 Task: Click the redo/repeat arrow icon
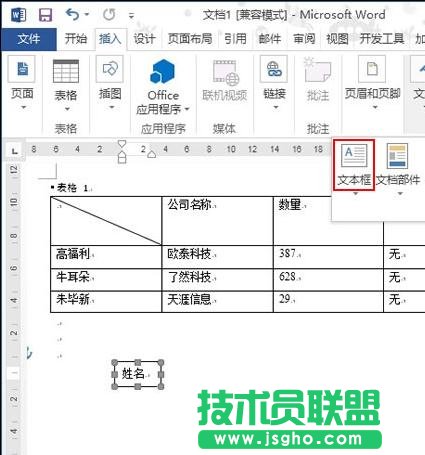coord(109,14)
